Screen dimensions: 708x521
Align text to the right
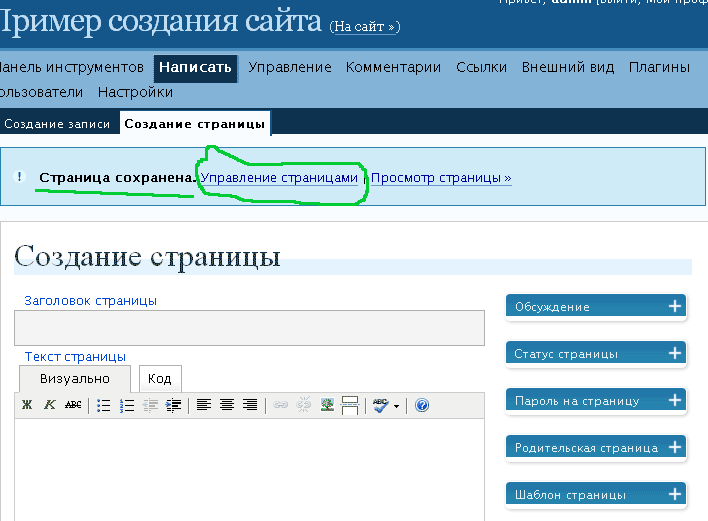(250, 405)
